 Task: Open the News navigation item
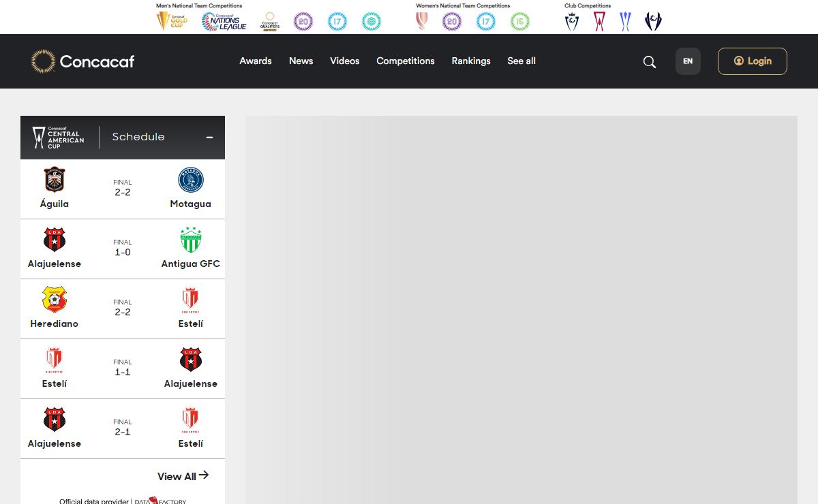(x=301, y=61)
